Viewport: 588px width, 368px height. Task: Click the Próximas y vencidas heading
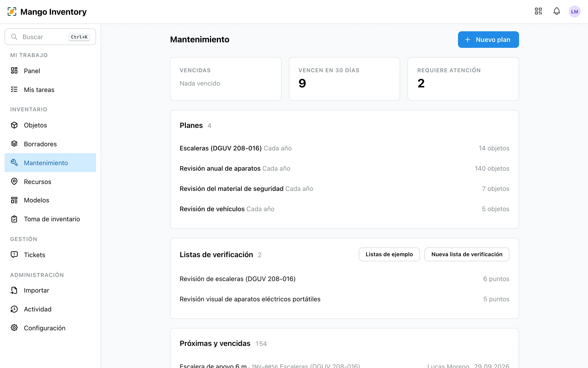(x=215, y=343)
